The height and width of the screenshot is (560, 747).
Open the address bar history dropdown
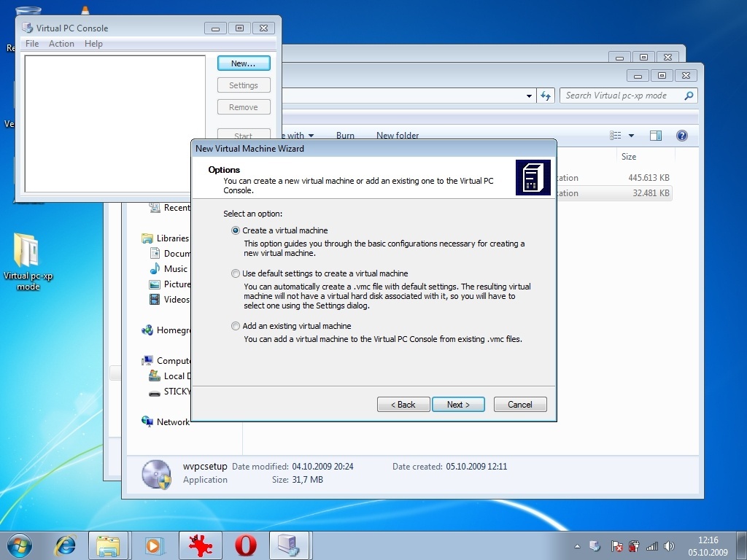pos(530,96)
